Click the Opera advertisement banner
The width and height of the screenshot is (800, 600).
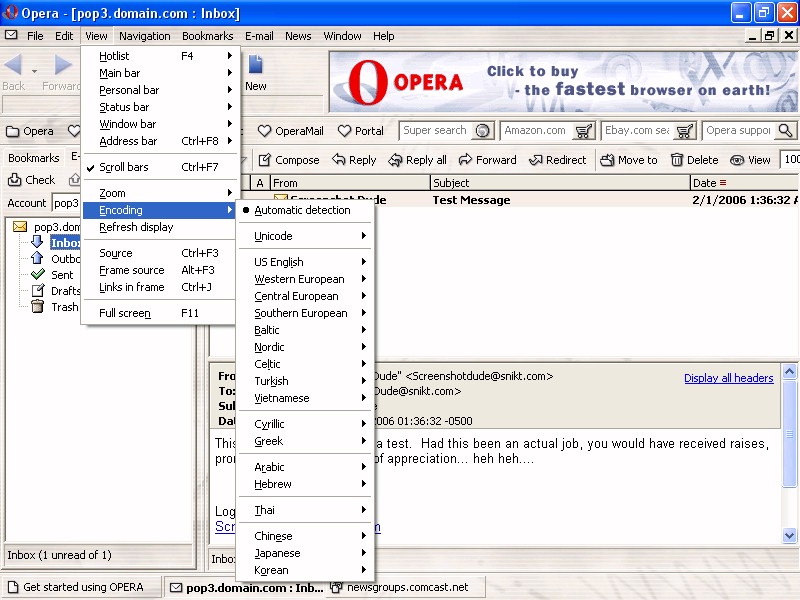click(563, 82)
